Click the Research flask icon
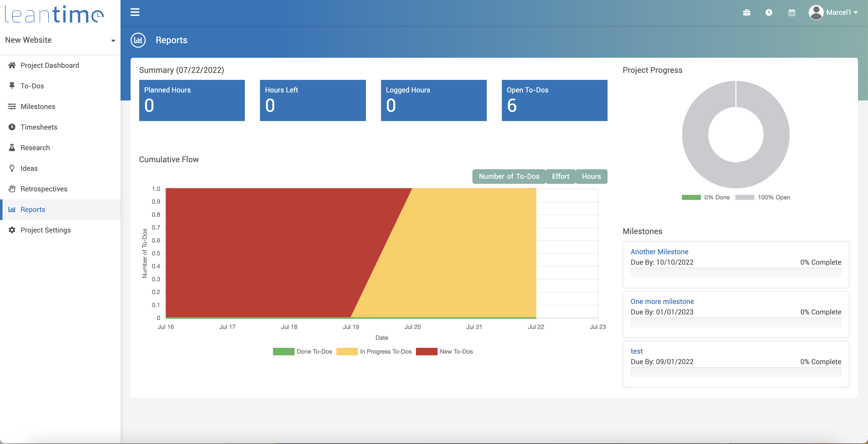The width and height of the screenshot is (868, 444). (x=12, y=148)
